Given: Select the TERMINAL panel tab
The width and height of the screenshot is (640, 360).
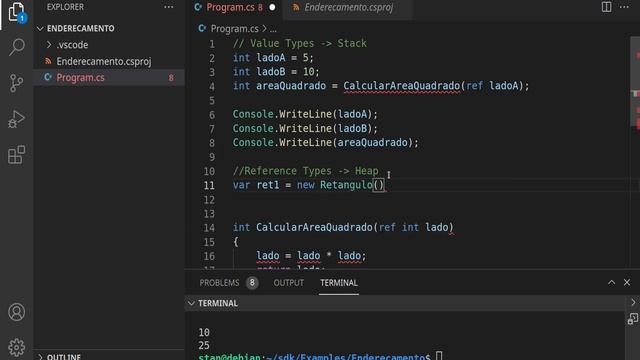Looking at the screenshot, I should 339,283.
